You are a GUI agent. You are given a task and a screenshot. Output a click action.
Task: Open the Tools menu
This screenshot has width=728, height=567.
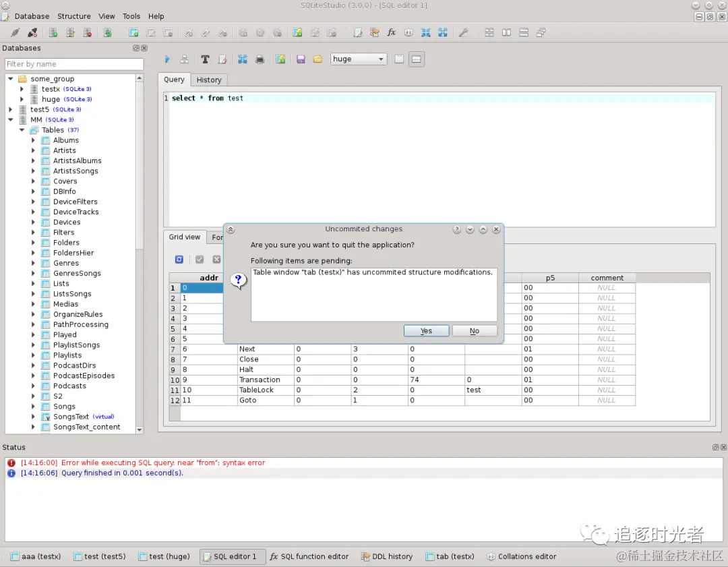131,16
